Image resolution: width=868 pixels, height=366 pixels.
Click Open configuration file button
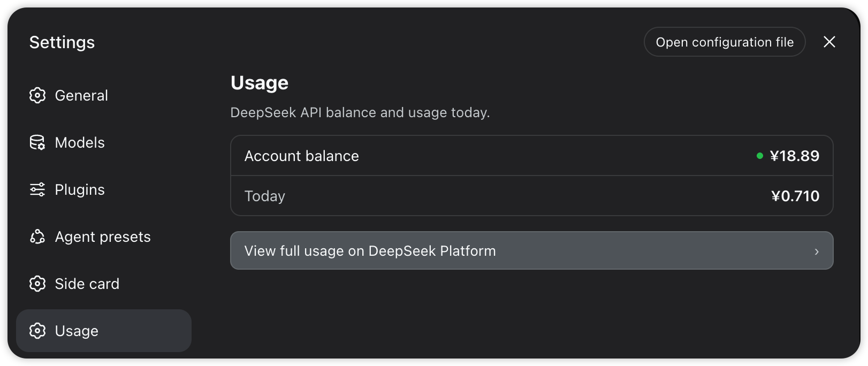(725, 42)
